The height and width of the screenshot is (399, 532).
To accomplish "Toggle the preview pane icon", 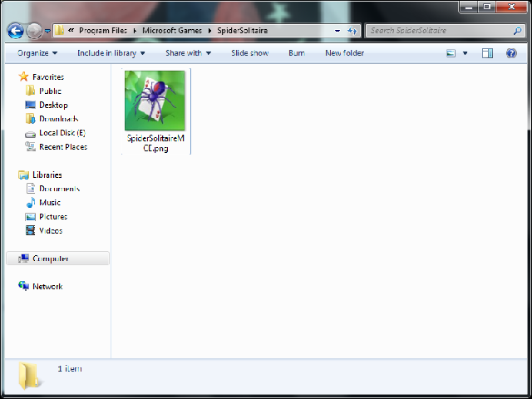I will [x=488, y=53].
